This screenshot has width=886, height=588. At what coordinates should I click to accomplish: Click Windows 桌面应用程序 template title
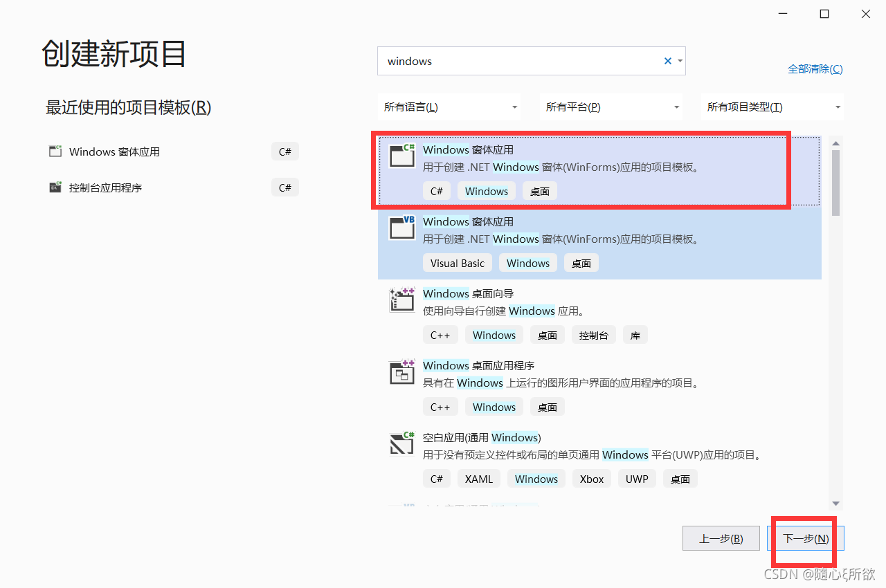pyautogui.click(x=479, y=365)
